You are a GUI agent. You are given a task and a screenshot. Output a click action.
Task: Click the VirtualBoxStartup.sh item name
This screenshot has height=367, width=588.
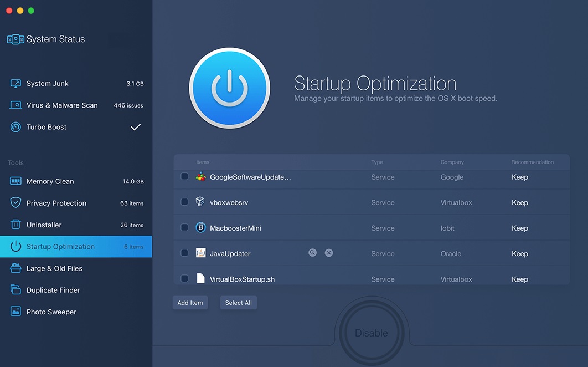[x=242, y=279]
